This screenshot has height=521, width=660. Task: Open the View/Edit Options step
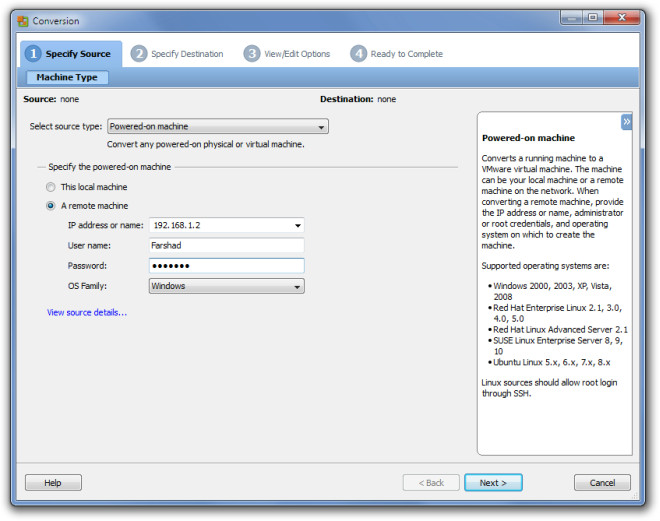tap(287, 54)
